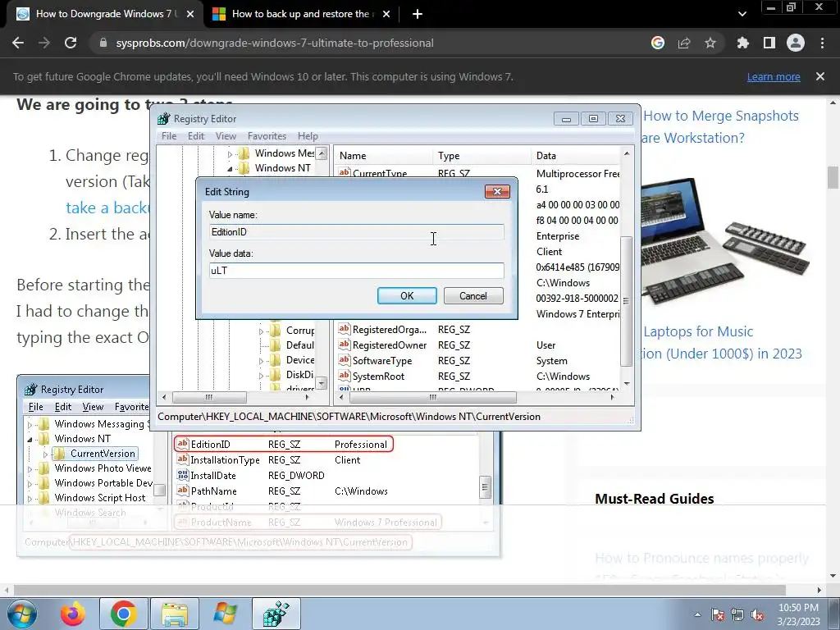Click the tree pane scroll-down arrow
Screen dimensions: 840x630
pos(322,382)
